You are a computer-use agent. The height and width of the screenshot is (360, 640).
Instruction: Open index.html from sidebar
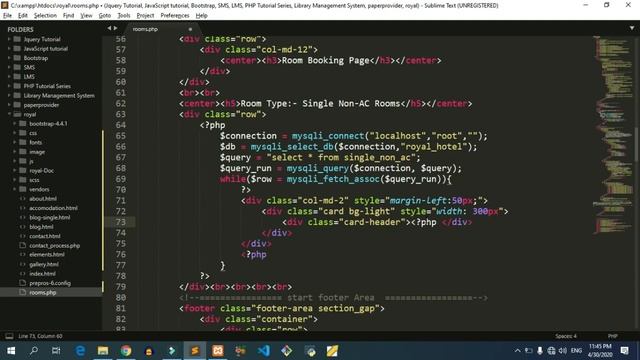click(42, 274)
